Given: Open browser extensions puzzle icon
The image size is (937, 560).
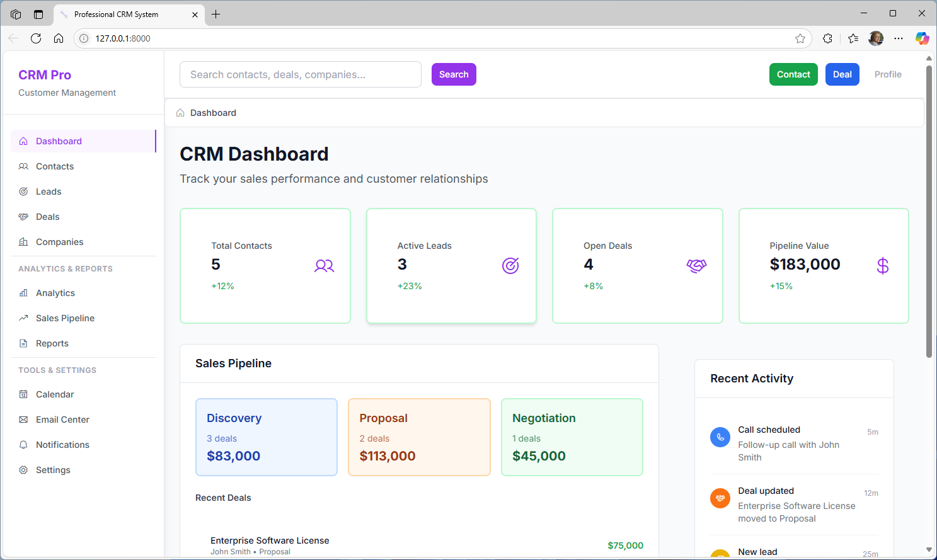Looking at the screenshot, I should click(828, 38).
